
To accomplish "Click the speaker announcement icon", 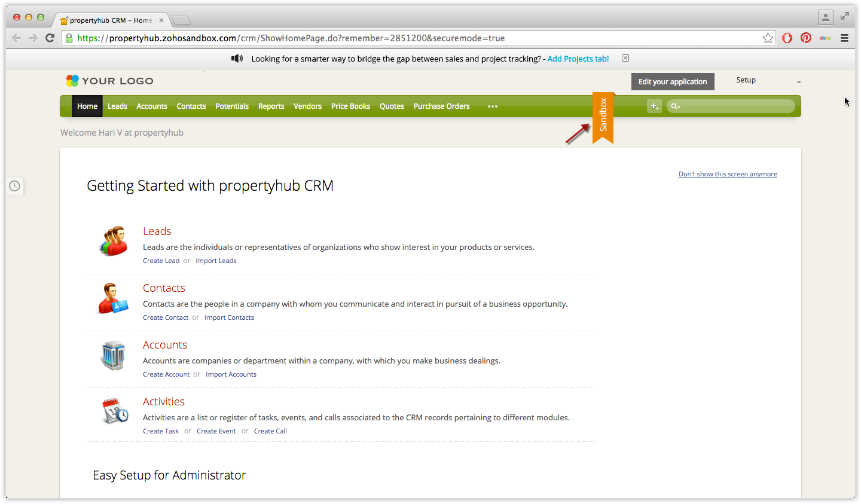I will click(237, 58).
